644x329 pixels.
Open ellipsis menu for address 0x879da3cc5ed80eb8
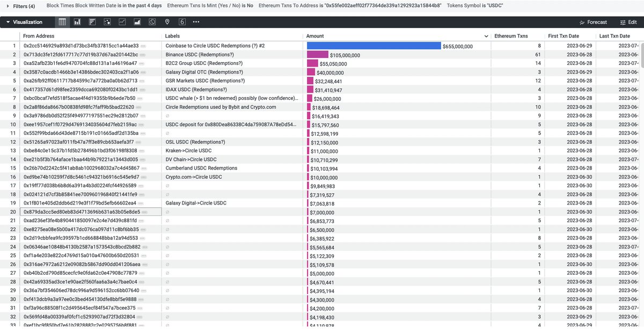click(x=145, y=212)
